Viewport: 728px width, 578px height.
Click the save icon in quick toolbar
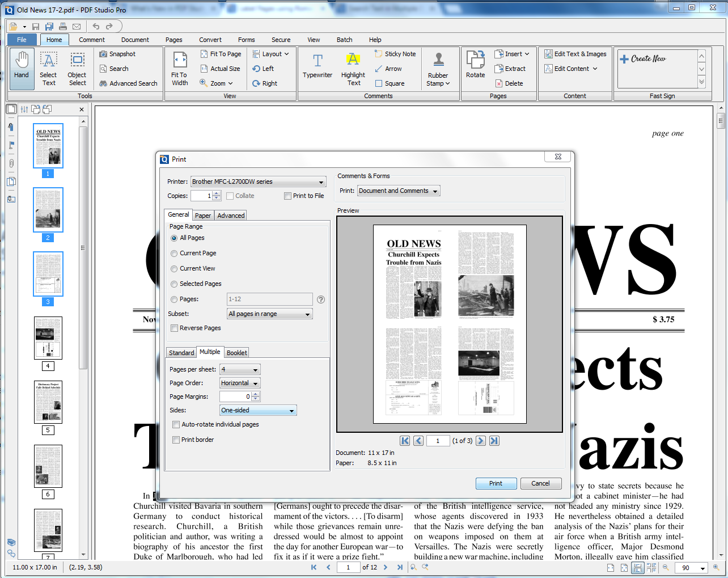36,26
